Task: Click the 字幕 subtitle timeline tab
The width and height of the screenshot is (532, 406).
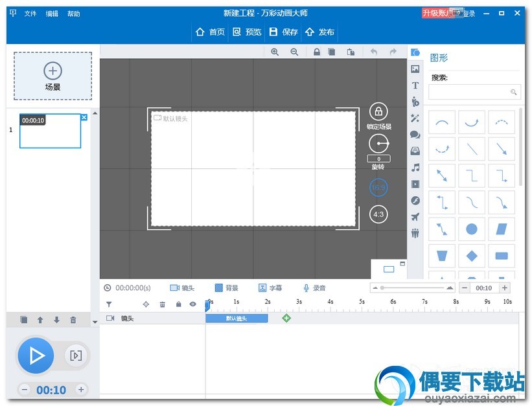Action: click(x=270, y=288)
